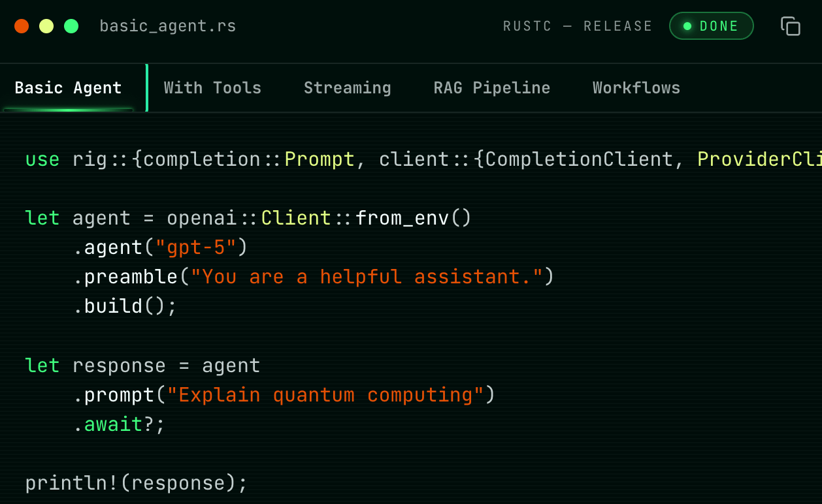822x504 pixels.
Task: Click the basic_agent.rs file name
Action: pyautogui.click(x=168, y=27)
